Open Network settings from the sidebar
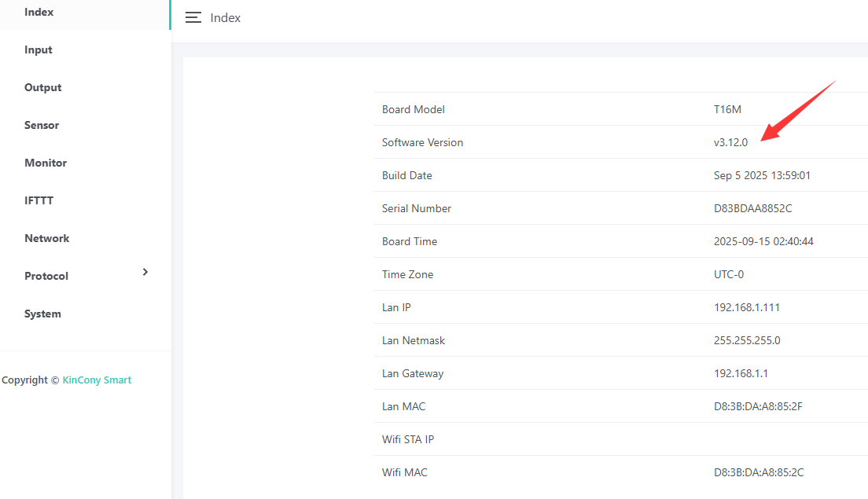Viewport: 868px width, 499px height. (46, 239)
